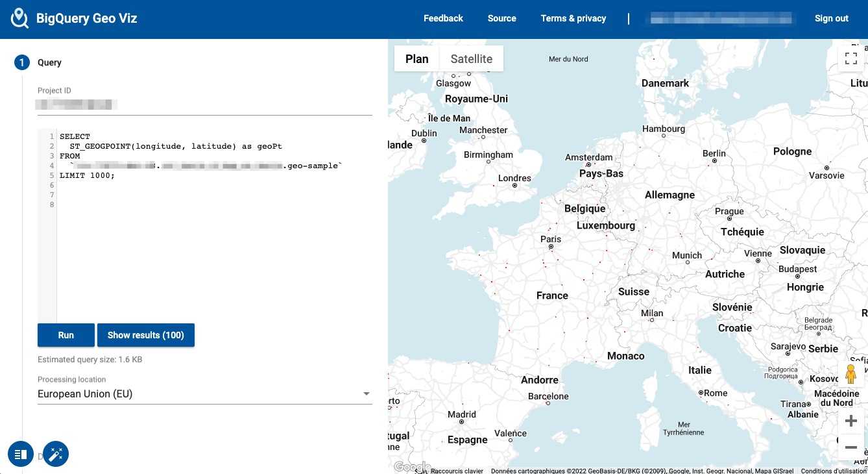Show results (100)
This screenshot has width=868, height=474.
(145, 335)
